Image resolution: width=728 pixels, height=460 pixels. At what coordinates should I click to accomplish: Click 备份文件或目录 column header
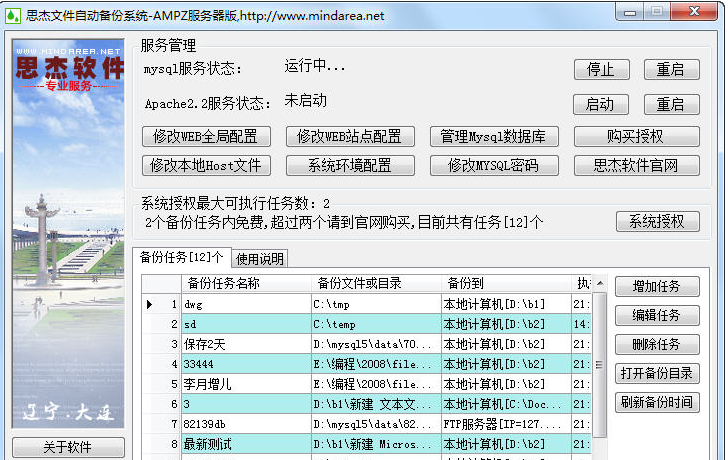point(376,283)
